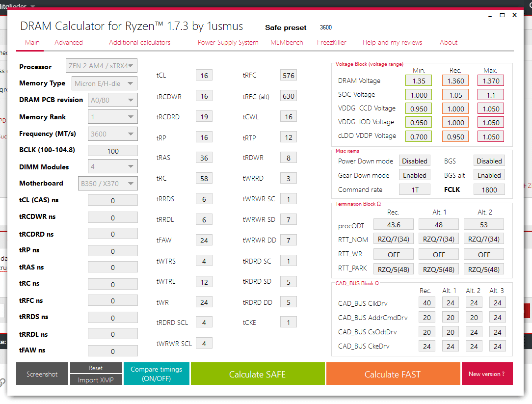Click the tRFC (alt) value 630
Image resolution: width=532 pixels, height=404 pixels.
coord(289,96)
